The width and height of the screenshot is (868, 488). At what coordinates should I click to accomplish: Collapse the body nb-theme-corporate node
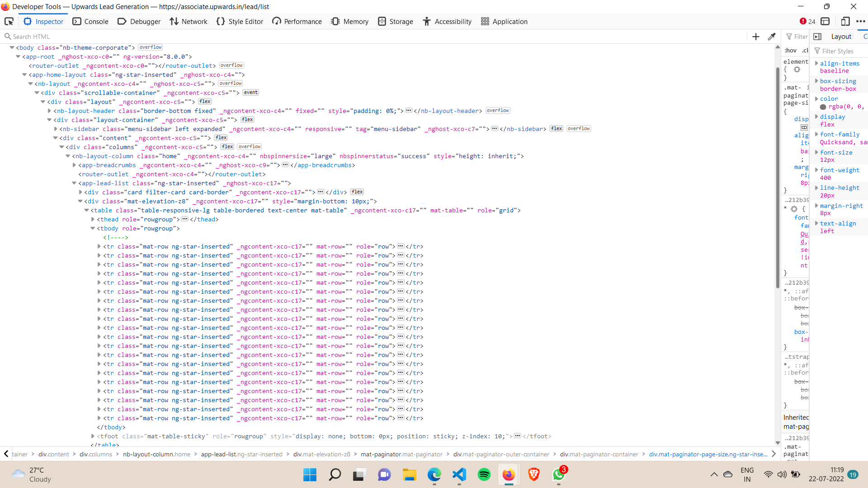(x=12, y=47)
